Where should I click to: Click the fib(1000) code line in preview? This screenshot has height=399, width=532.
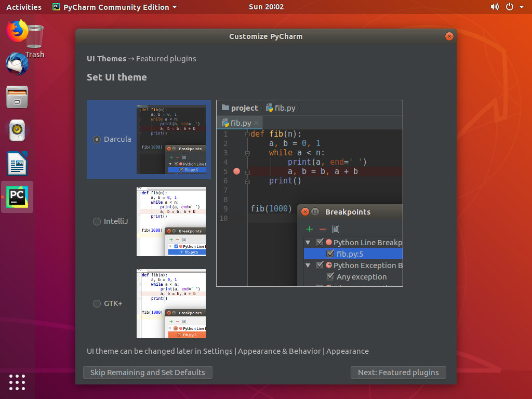coord(271,208)
